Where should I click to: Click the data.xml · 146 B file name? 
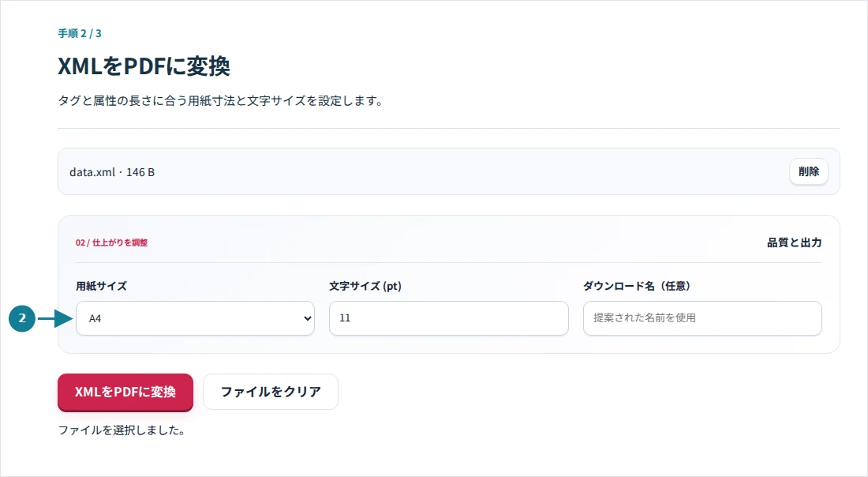pos(112,172)
